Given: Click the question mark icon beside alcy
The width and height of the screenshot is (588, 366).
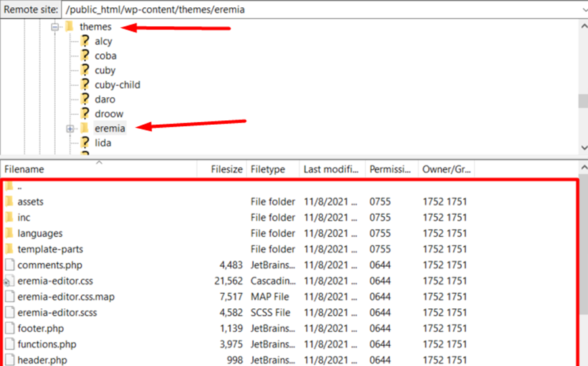Looking at the screenshot, I should pos(84,41).
